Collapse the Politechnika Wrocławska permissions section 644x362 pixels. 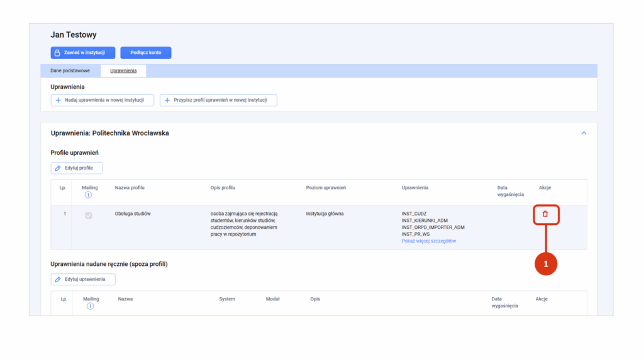click(584, 133)
